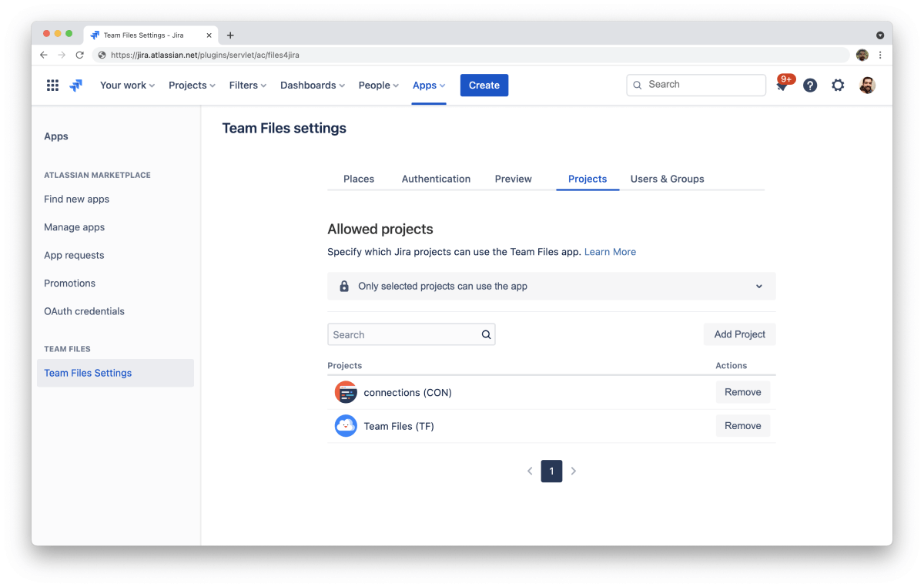Go to the previous page with left chevron

530,471
